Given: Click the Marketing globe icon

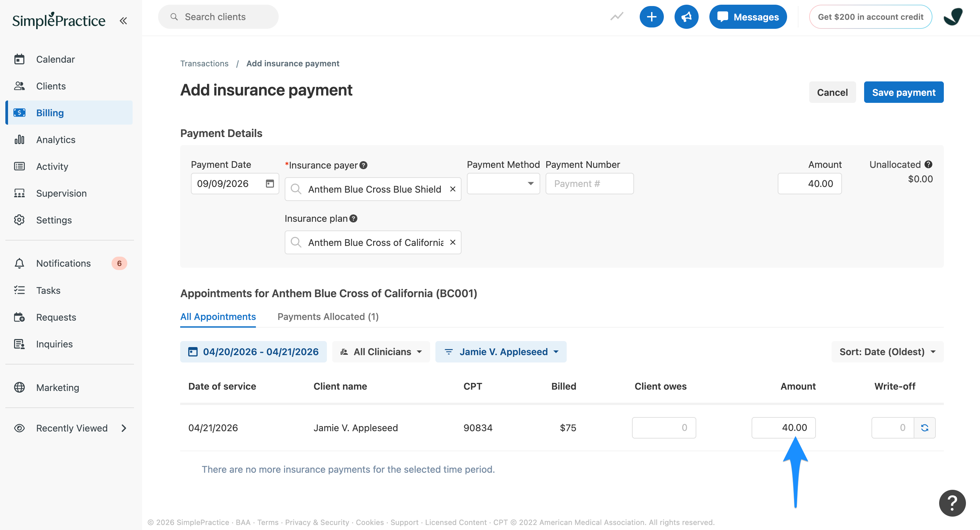Looking at the screenshot, I should coord(19,387).
